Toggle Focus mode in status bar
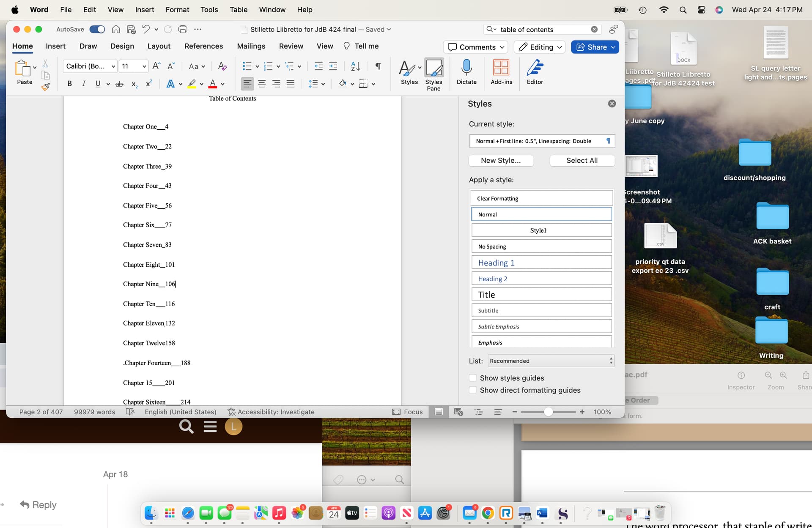Screen dimensions: 812x528 tap(407, 412)
